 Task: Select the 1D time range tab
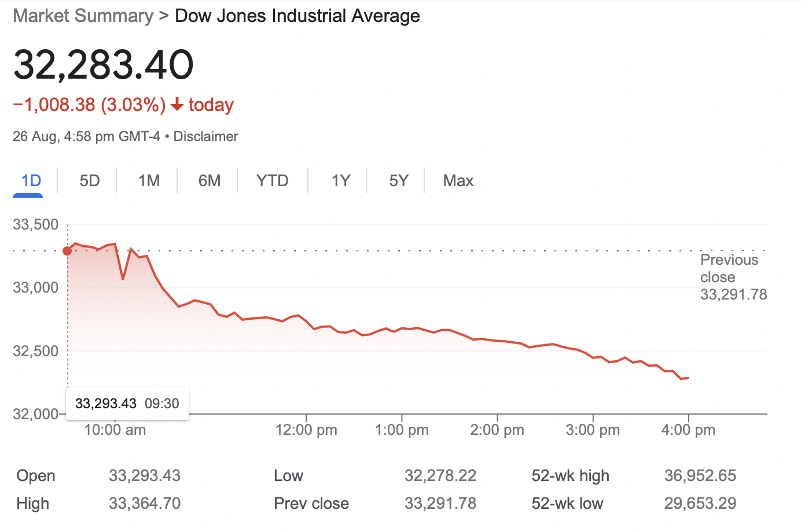(31, 181)
